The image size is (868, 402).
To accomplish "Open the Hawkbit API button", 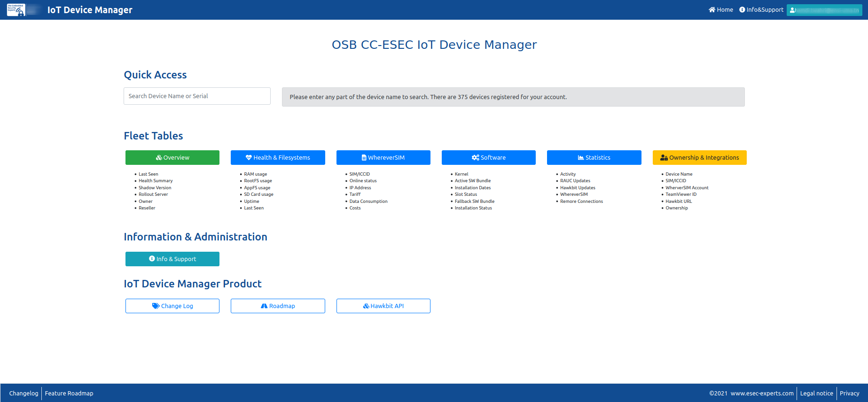I will tap(383, 306).
